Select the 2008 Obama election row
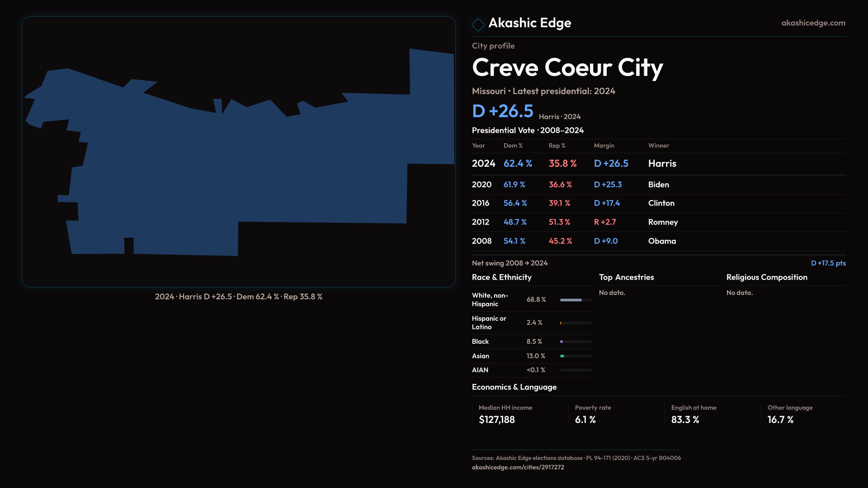This screenshot has width=868, height=488. point(658,241)
